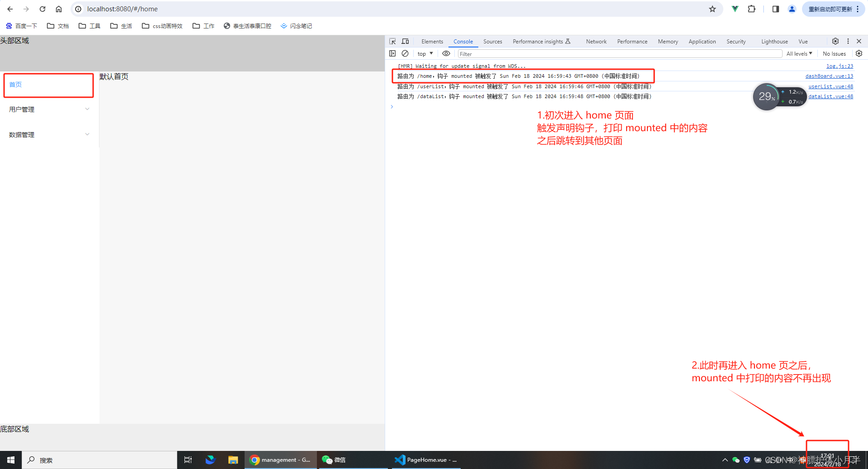
Task: Click the taskbar 搜索 search box
Action: coord(99,460)
